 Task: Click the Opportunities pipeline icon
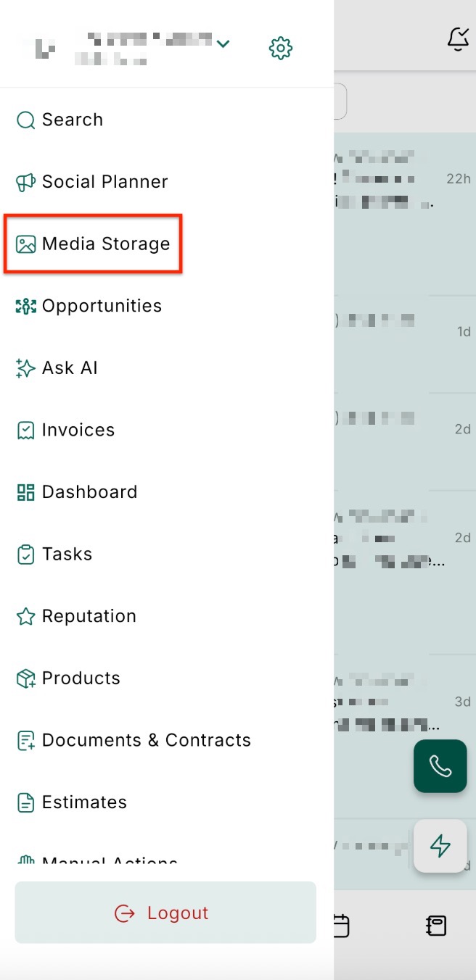pyautogui.click(x=25, y=306)
